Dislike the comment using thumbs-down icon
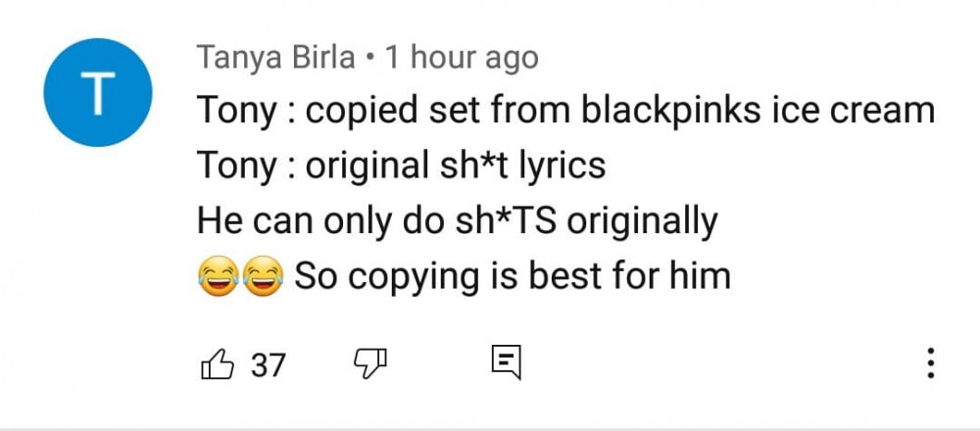This screenshot has height=431, width=980. point(370,364)
